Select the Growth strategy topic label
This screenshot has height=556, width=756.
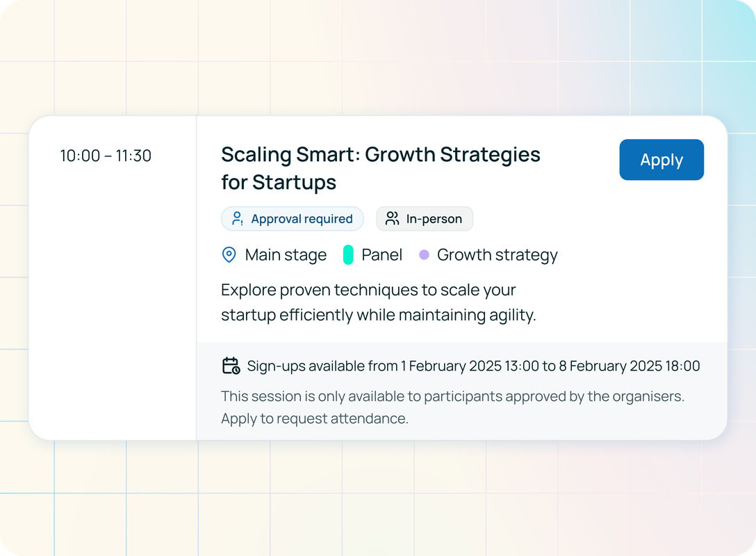[x=497, y=255]
